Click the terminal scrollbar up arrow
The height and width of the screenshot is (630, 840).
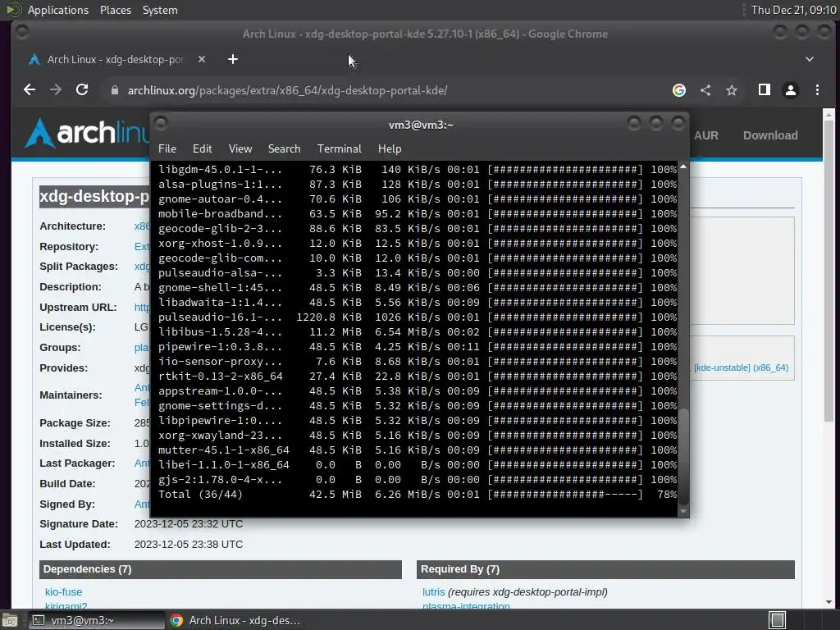pyautogui.click(x=683, y=167)
